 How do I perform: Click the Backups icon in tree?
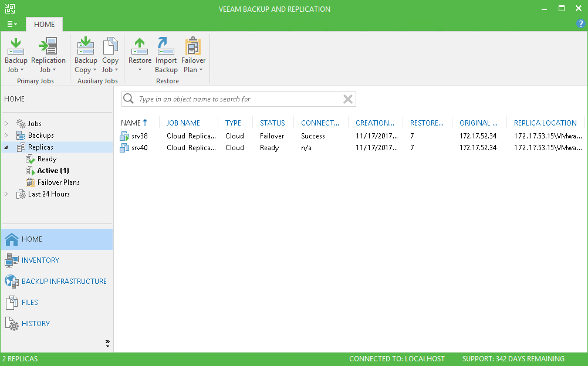click(21, 135)
